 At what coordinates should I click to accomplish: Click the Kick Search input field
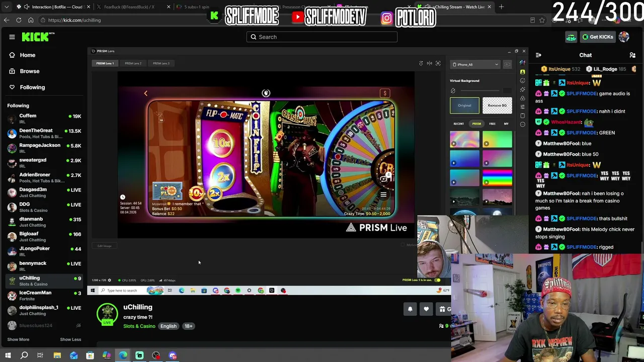(x=322, y=37)
